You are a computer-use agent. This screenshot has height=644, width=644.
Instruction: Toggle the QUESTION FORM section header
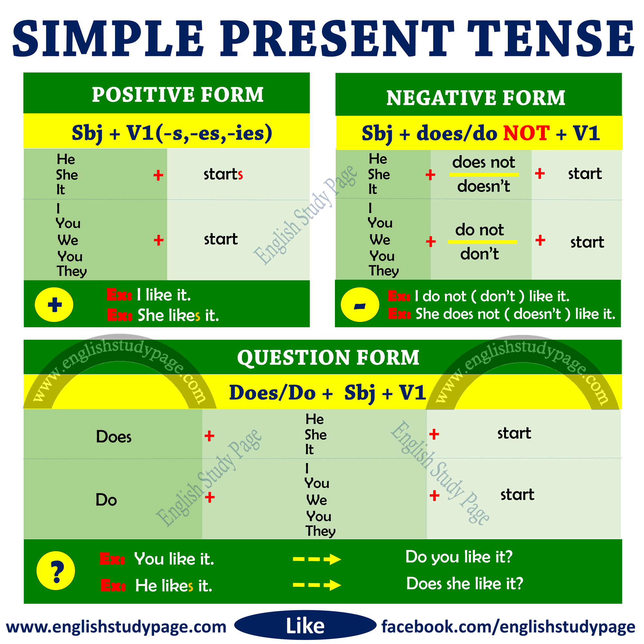point(321,352)
